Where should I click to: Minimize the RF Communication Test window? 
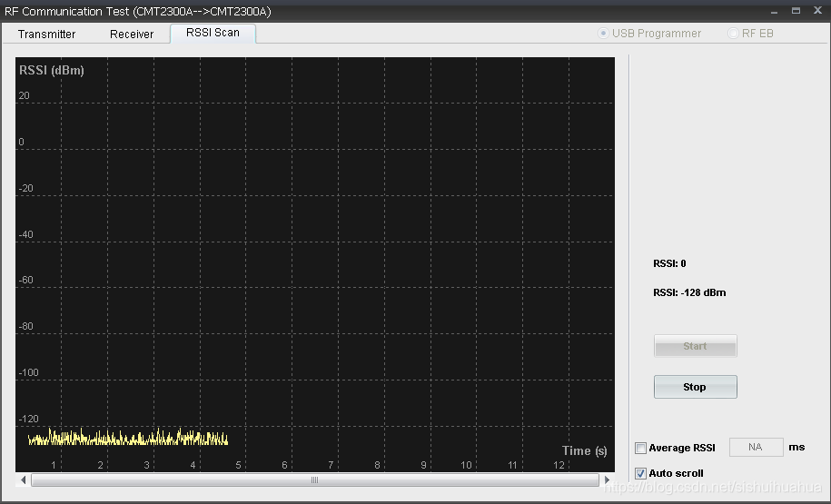point(775,11)
